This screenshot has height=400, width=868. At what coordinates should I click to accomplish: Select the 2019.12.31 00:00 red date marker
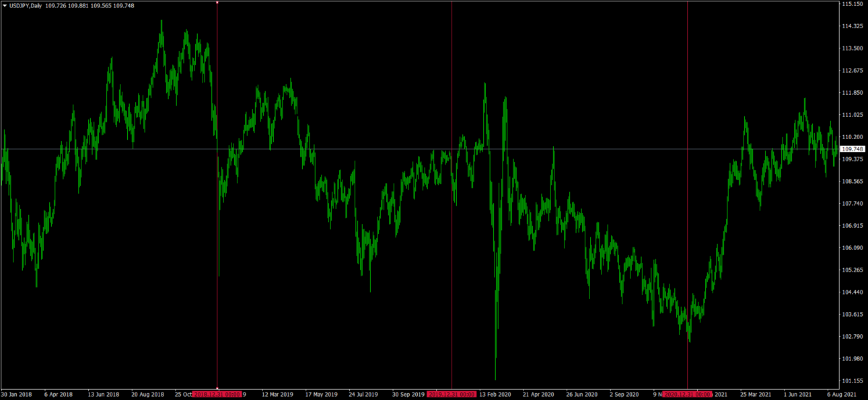[451, 395]
